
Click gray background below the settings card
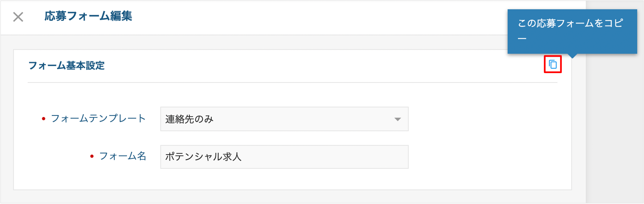tap(293, 196)
